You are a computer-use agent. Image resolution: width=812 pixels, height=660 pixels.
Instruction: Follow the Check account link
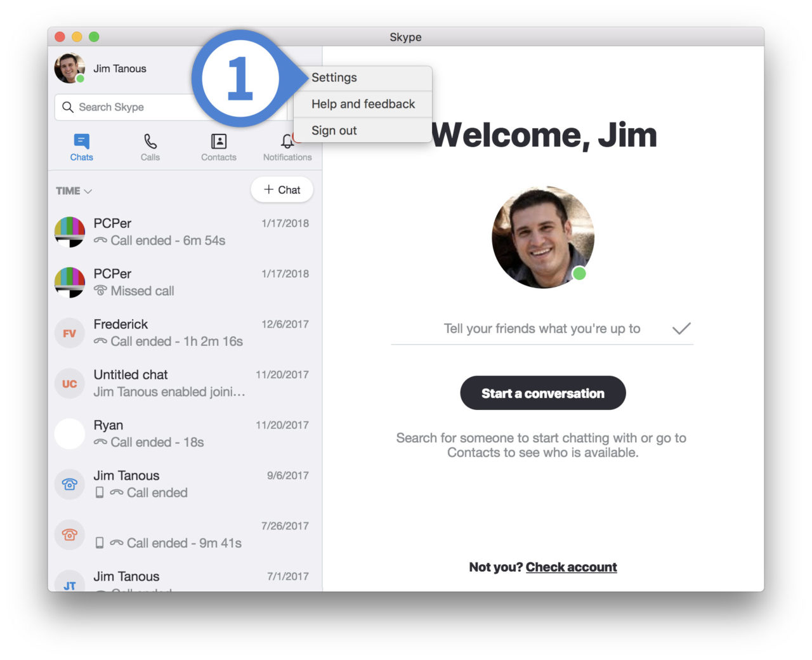click(571, 567)
